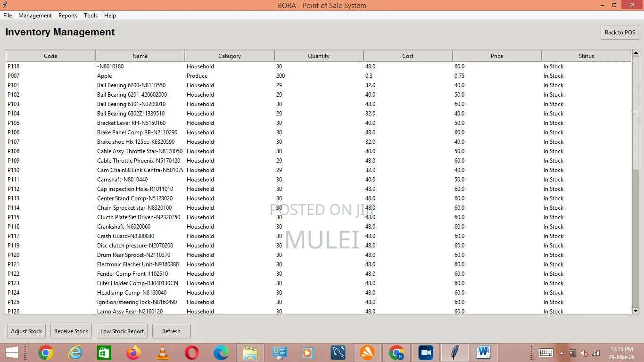This screenshot has height=362, width=644.
Task: Select the Headlamp Comp-N8160040 item
Action: [318, 293]
